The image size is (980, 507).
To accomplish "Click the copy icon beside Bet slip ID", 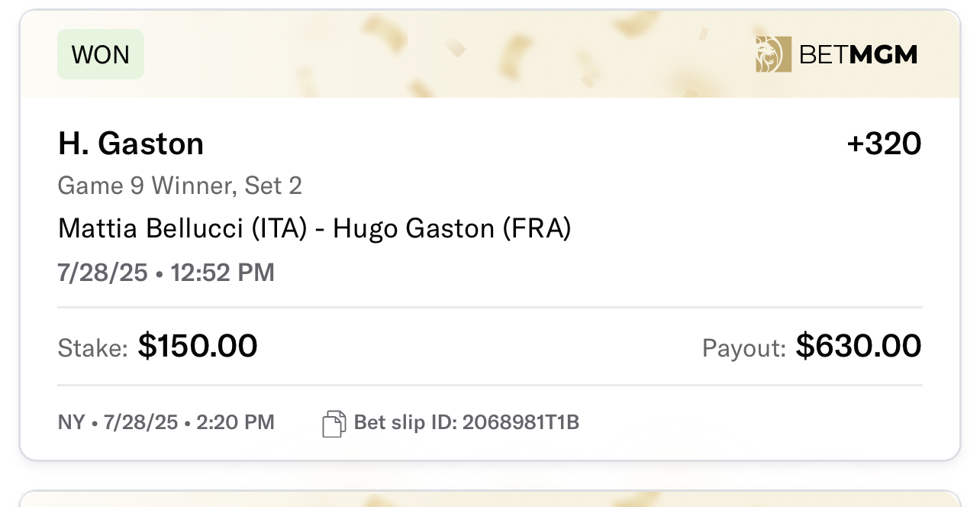I will coord(334,423).
